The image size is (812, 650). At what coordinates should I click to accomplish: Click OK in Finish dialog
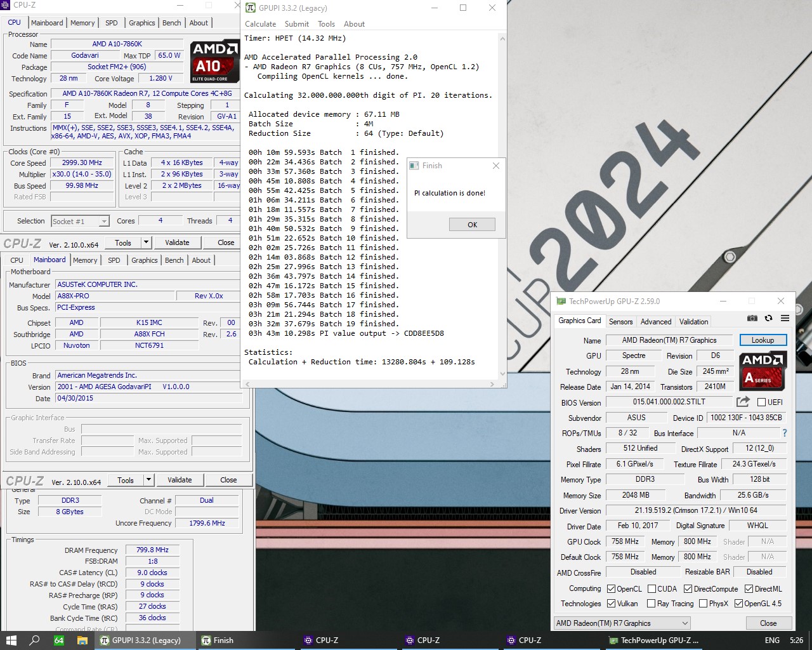(473, 225)
